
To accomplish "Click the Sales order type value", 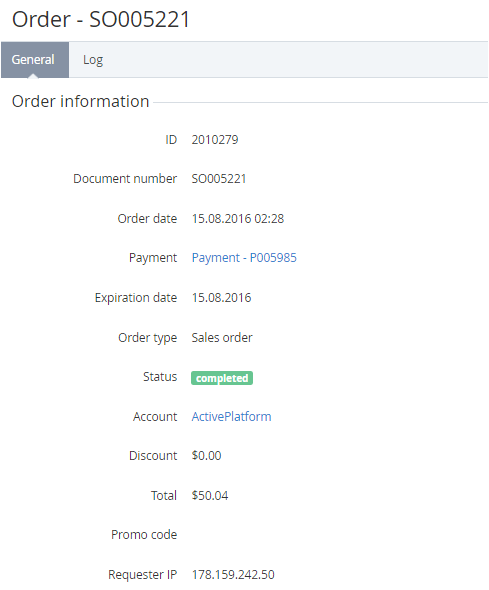I will click(x=222, y=338).
